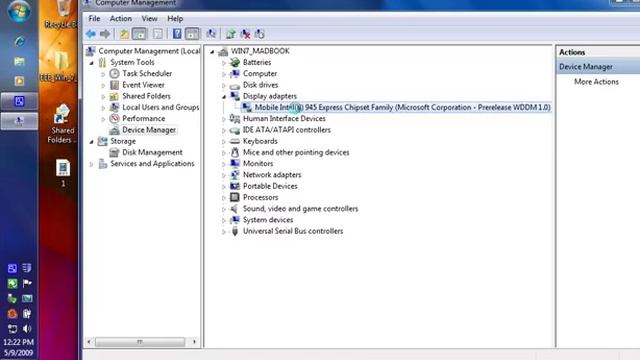The image size is (640, 360).
Task: Click the Disk drives category icon
Action: (235, 85)
